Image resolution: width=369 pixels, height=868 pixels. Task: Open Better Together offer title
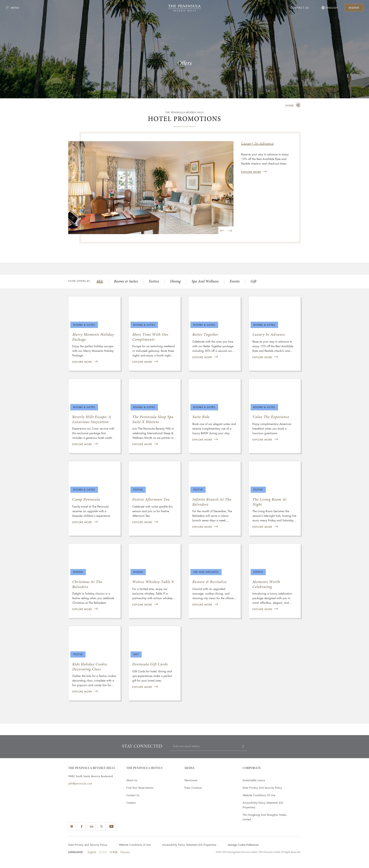[x=205, y=335]
